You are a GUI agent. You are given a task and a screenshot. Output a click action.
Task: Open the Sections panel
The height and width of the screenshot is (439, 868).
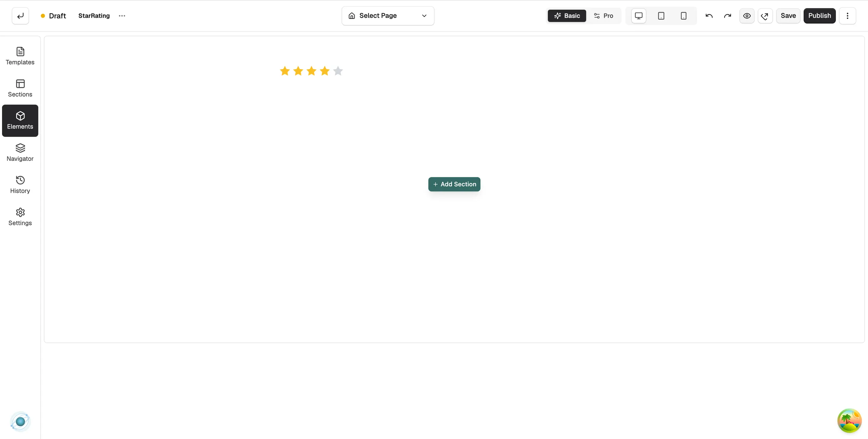20,88
